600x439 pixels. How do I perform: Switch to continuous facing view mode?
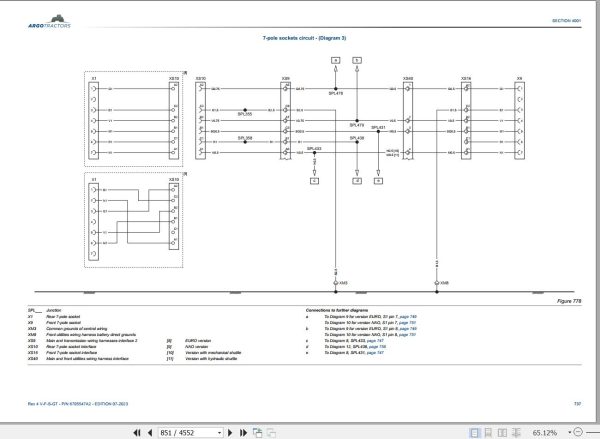[x=516, y=432]
